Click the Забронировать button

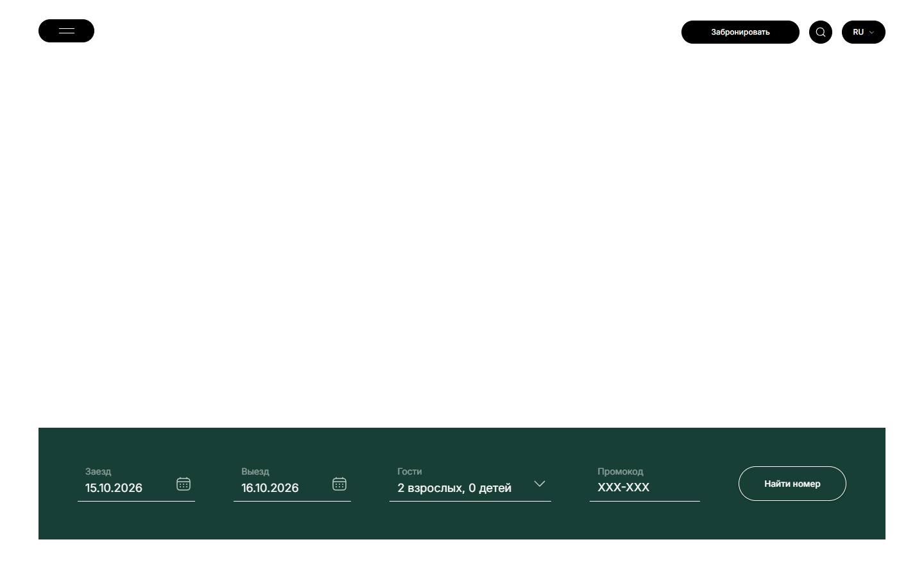click(740, 32)
